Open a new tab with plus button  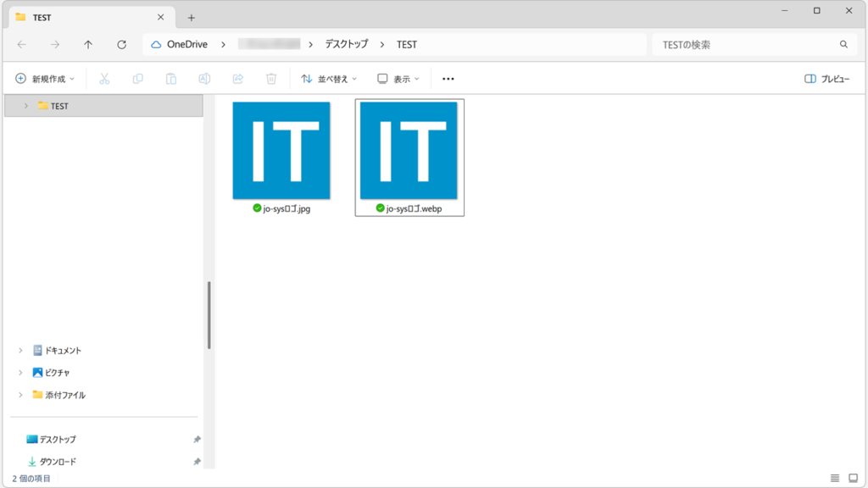click(191, 17)
